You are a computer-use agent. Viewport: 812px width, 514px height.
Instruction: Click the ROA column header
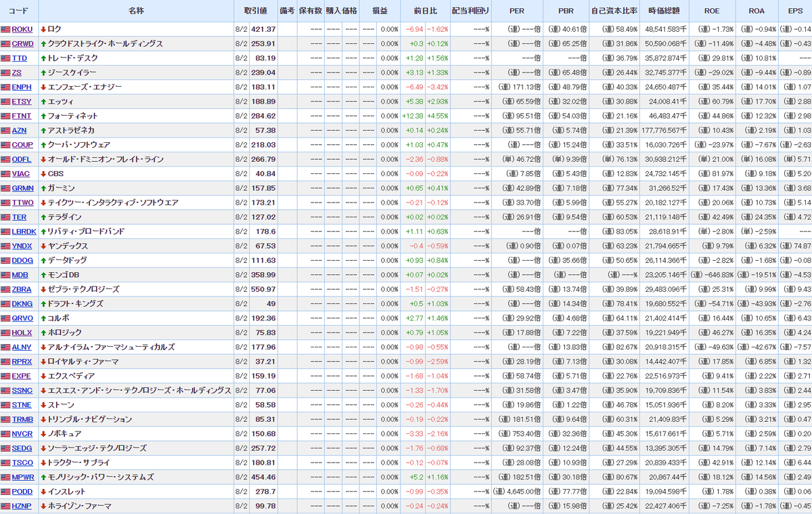pyautogui.click(x=757, y=11)
